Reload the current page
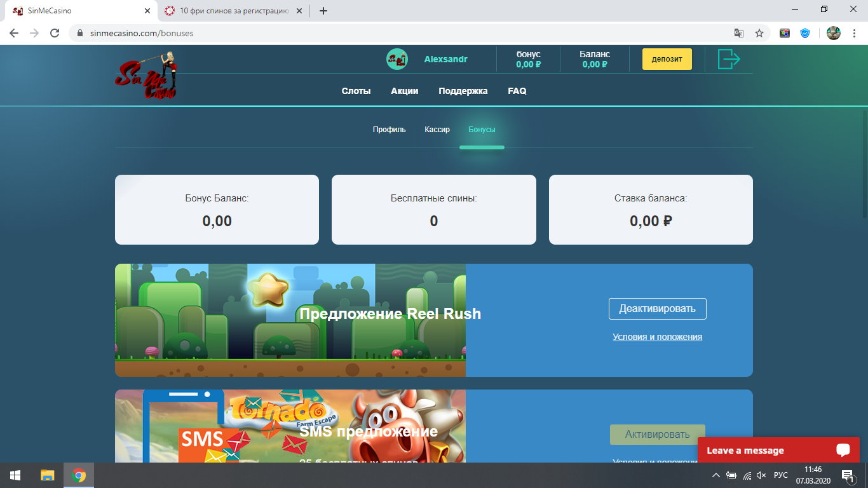868x488 pixels. pos(55,33)
